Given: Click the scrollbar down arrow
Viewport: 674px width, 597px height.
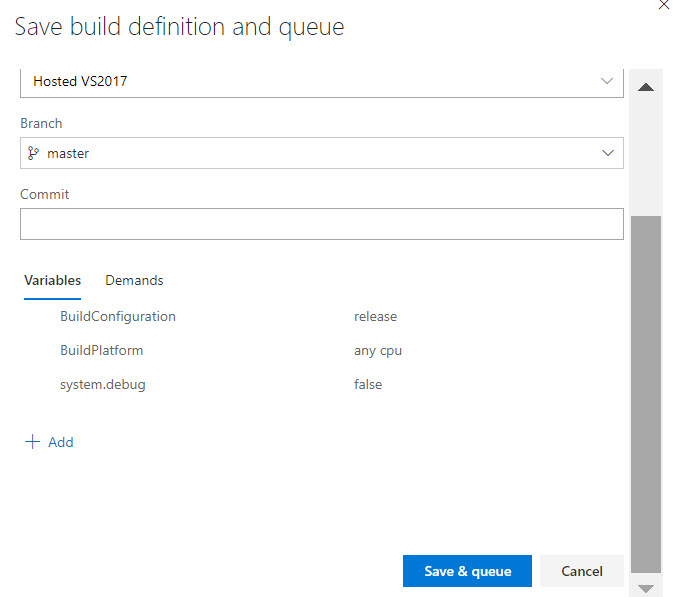Looking at the screenshot, I should click(646, 588).
